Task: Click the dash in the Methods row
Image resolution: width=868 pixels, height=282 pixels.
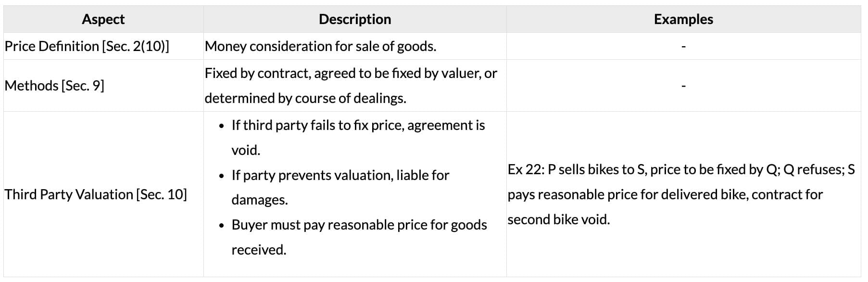Action: 683,86
